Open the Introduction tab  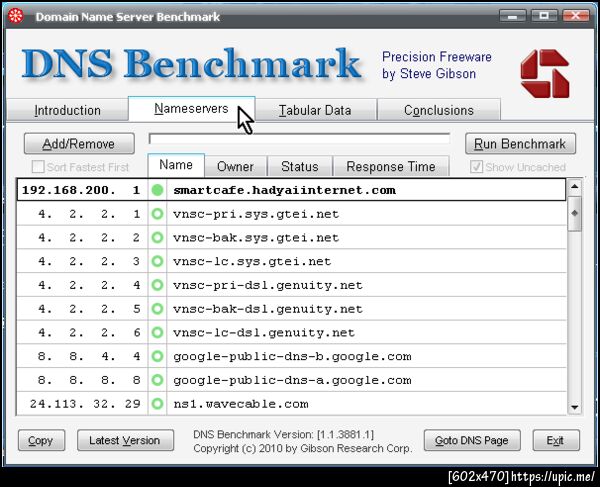[67, 110]
